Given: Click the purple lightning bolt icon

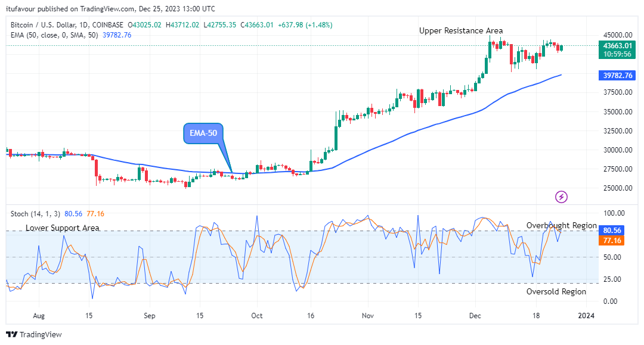Looking at the screenshot, I should click(x=561, y=197).
